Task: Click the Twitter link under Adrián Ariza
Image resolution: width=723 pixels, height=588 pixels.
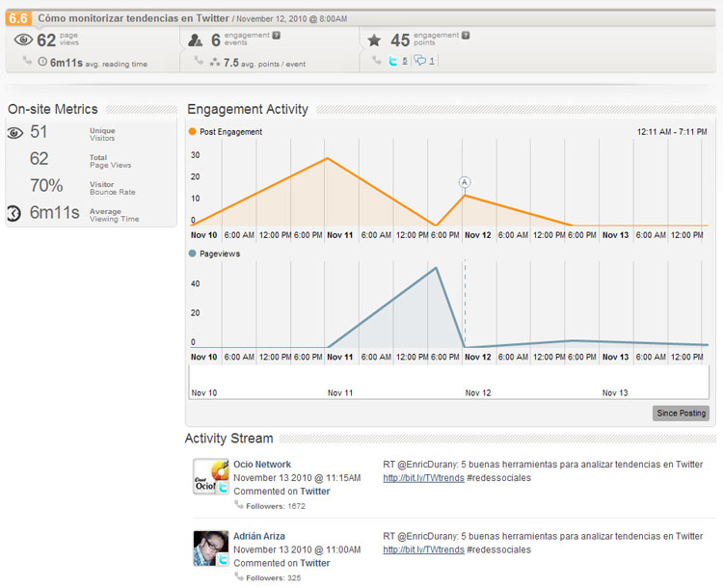Action: [315, 563]
